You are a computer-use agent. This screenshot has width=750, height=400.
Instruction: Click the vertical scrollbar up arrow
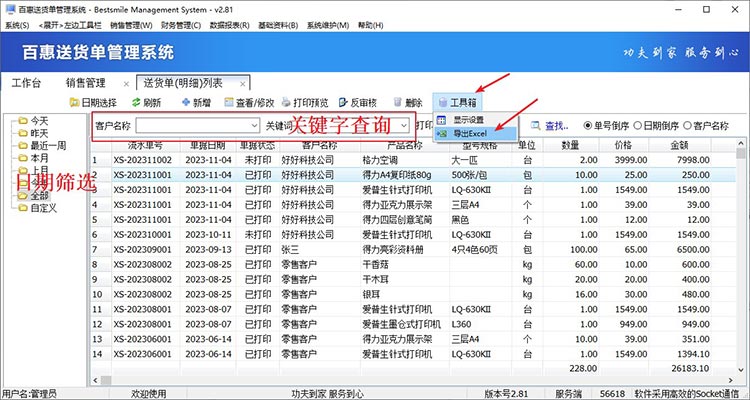(x=741, y=144)
